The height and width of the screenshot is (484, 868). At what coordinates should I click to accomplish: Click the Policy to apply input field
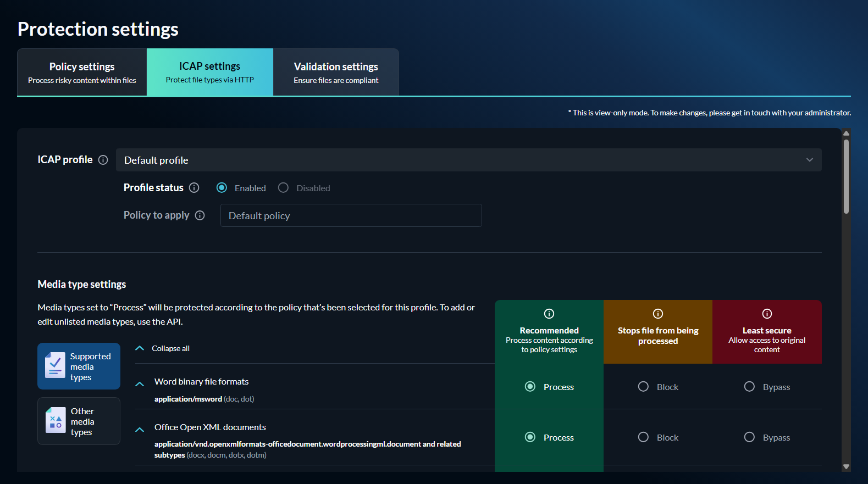click(351, 215)
